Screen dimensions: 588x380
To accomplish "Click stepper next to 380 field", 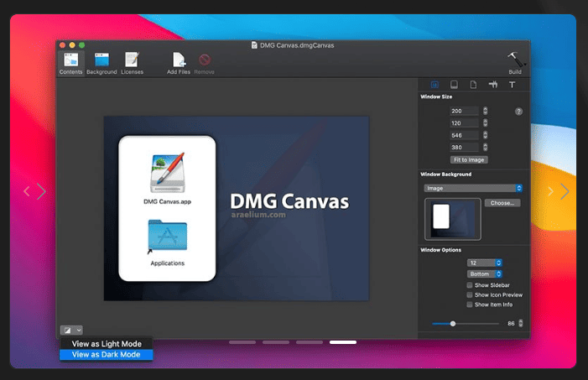I will point(486,147).
